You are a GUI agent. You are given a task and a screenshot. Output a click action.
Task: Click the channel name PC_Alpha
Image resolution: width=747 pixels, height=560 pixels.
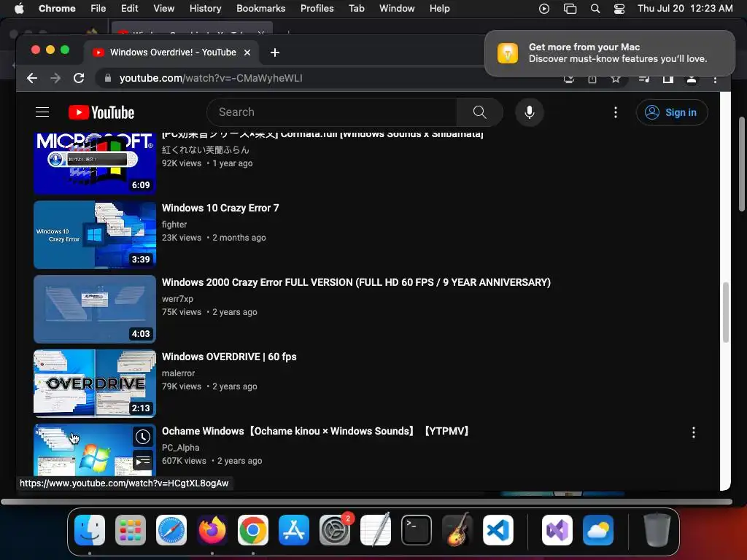click(x=181, y=448)
